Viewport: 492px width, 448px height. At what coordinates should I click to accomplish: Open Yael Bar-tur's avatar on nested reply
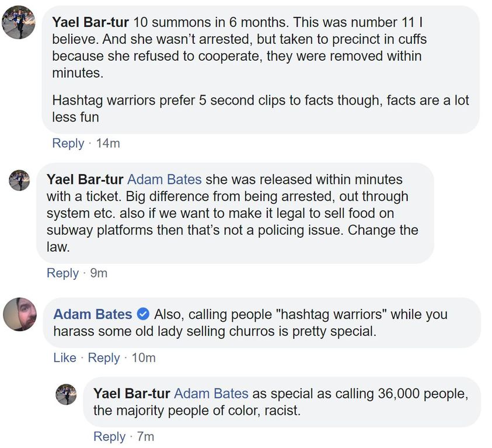(x=66, y=394)
